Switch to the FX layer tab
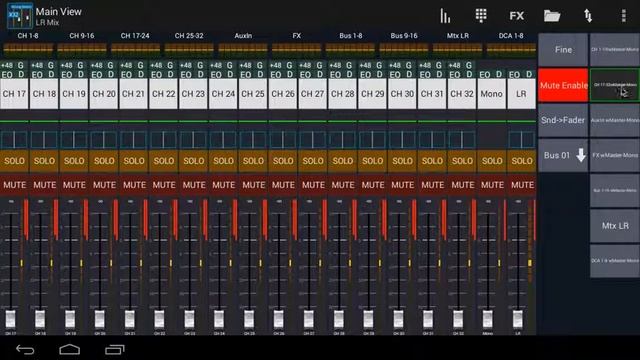The image size is (640, 360). pos(297,44)
